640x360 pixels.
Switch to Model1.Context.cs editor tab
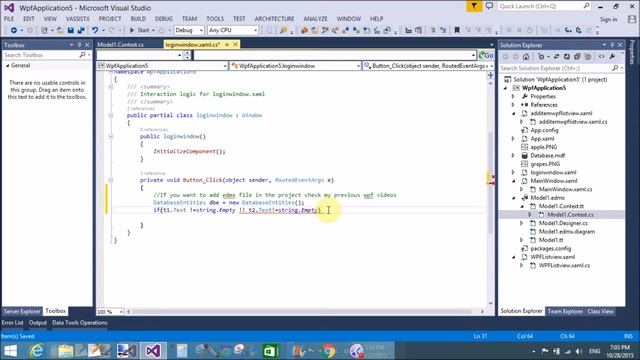121,45
